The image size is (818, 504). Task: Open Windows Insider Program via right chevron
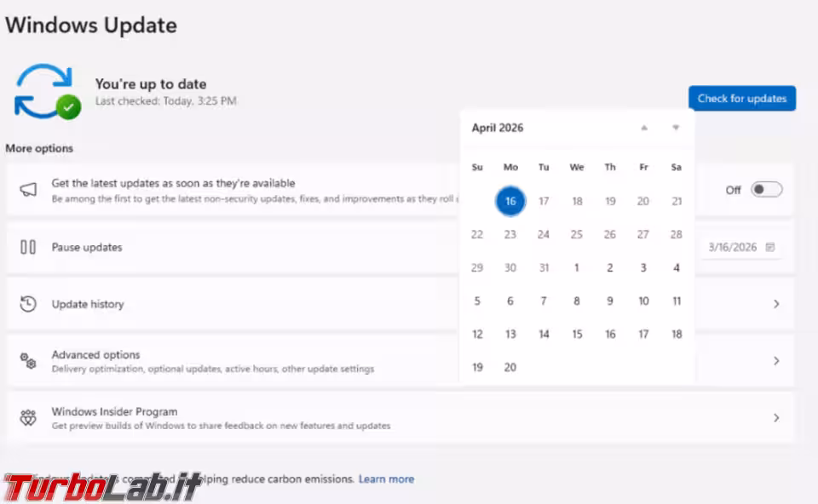click(x=776, y=418)
